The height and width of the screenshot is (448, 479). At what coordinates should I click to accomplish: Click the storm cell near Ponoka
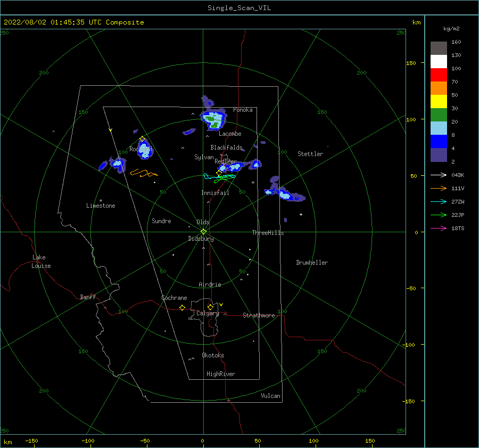pyautogui.click(x=214, y=119)
